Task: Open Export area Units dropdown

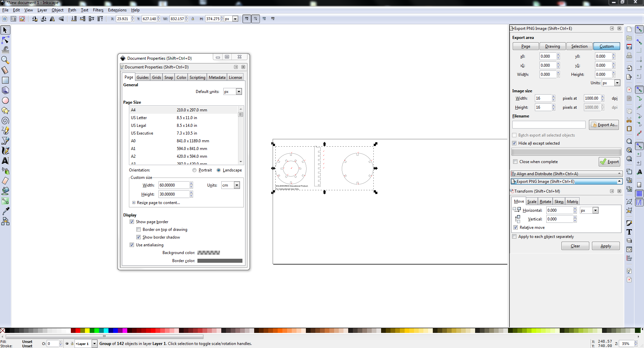Action: point(617,83)
